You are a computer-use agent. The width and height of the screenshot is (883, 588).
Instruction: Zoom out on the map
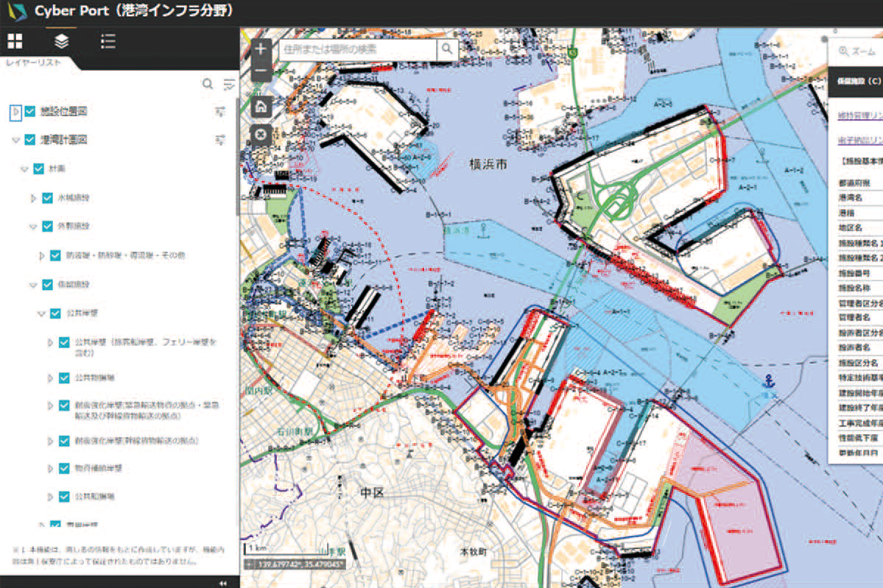(261, 73)
